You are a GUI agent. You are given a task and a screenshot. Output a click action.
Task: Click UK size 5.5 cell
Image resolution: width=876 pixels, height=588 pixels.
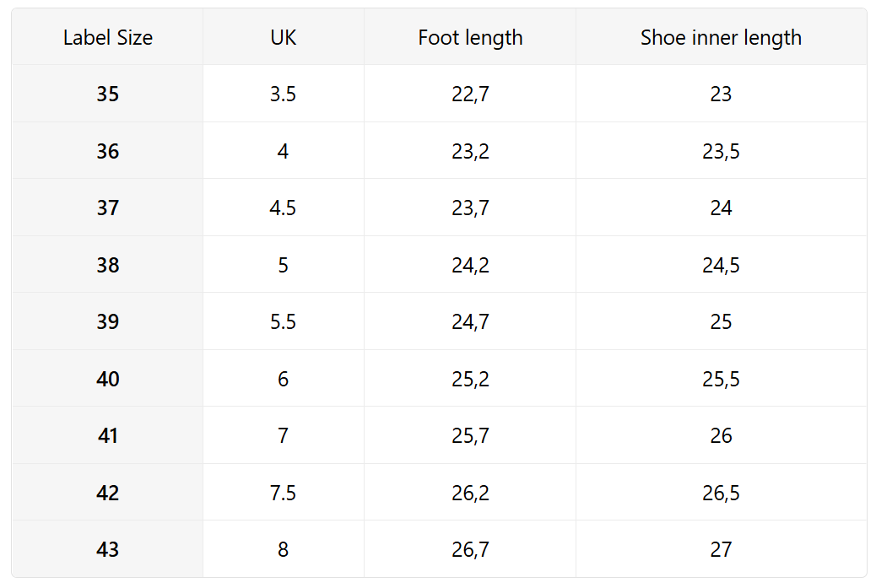(x=284, y=321)
